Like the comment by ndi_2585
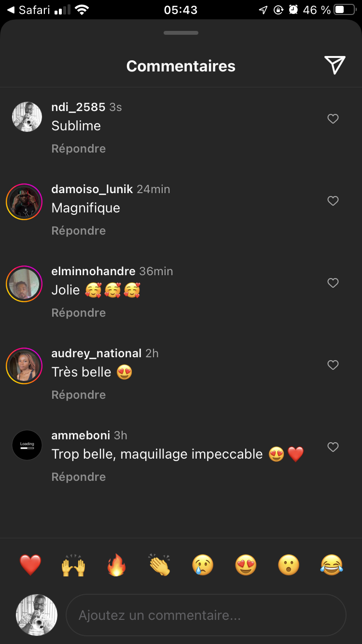The image size is (362, 644). (x=333, y=119)
